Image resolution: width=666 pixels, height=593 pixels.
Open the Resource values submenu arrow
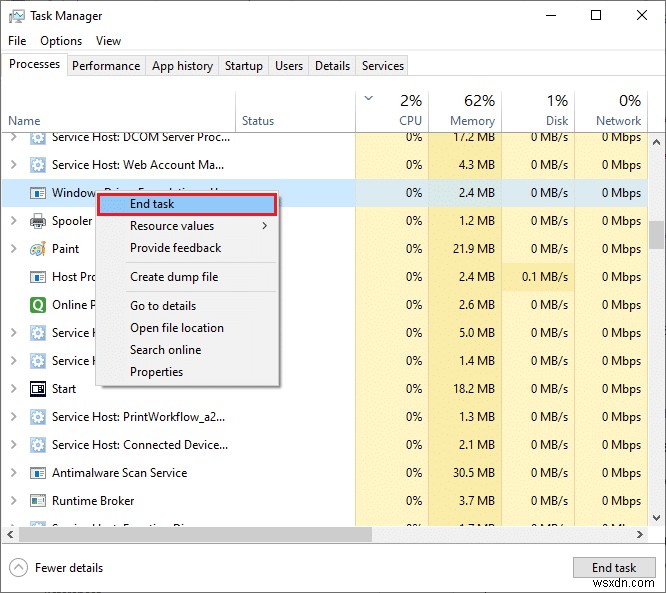pyautogui.click(x=265, y=226)
